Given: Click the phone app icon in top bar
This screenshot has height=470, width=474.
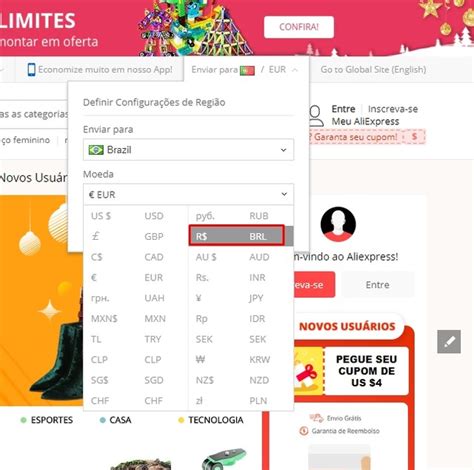Looking at the screenshot, I should tap(31, 70).
